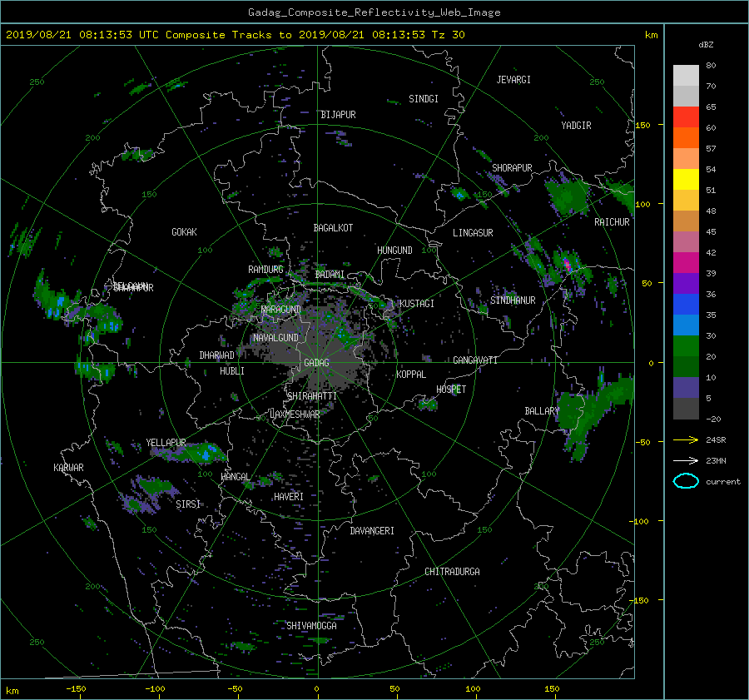Image resolution: width=749 pixels, height=700 pixels.
Task: Click the SHORAPUR city label
Action: click(x=512, y=168)
